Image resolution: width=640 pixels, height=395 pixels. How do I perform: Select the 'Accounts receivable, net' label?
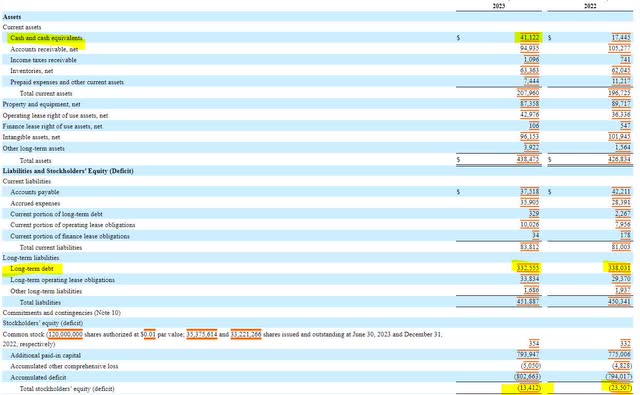pyautogui.click(x=44, y=49)
